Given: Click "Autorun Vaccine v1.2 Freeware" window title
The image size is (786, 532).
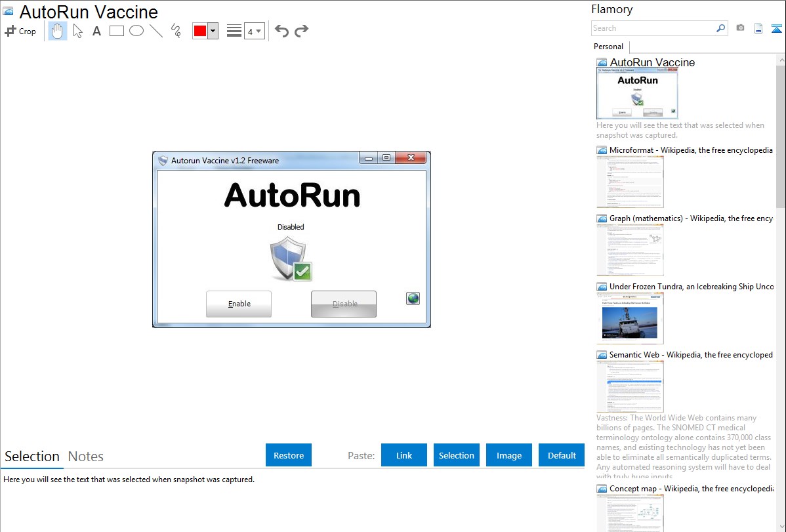Looking at the screenshot, I should pos(225,161).
